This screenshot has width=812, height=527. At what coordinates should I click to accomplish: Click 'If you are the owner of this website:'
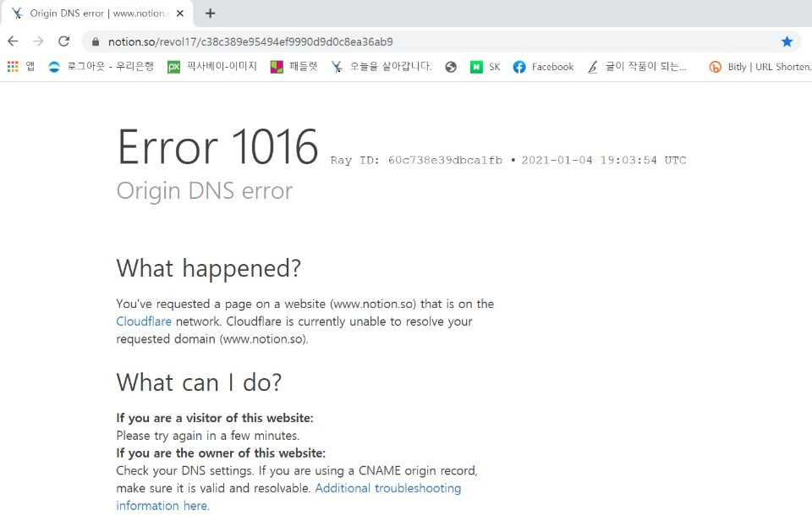221,453
